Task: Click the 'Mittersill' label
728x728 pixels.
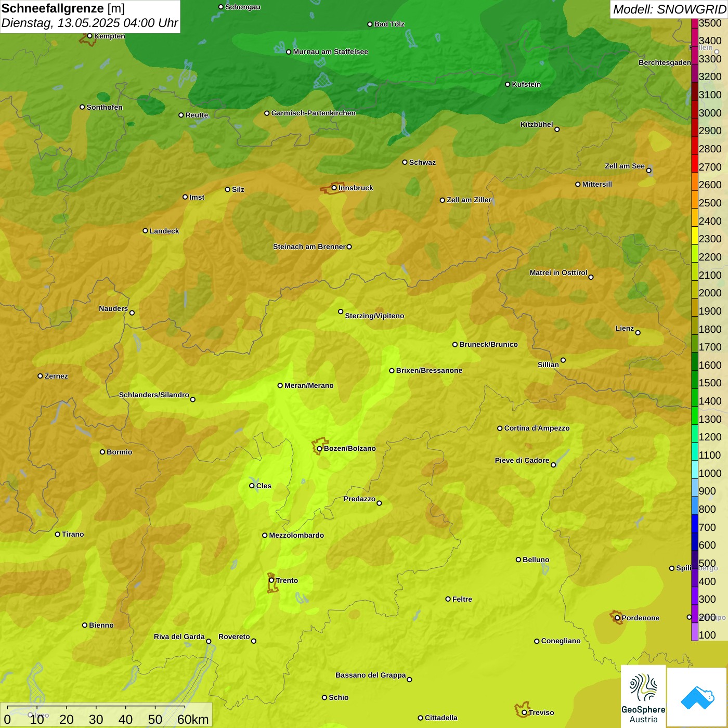Action: (597, 184)
